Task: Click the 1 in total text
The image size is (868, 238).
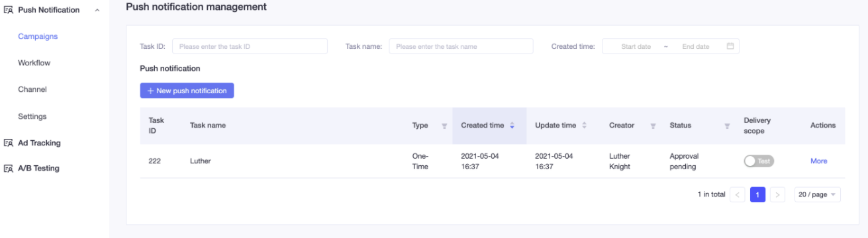Action: [711, 195]
